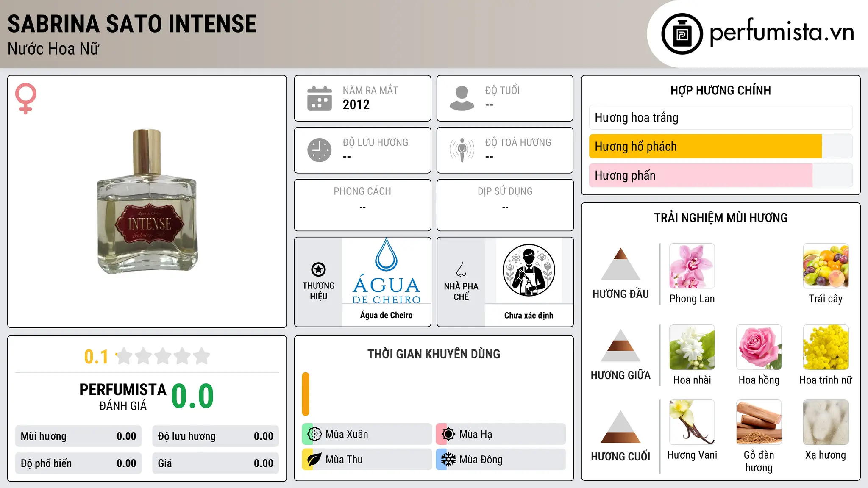Image resolution: width=868 pixels, height=488 pixels.
Task: Click the Thời gian khuyên dùng heading
Action: pos(434,354)
